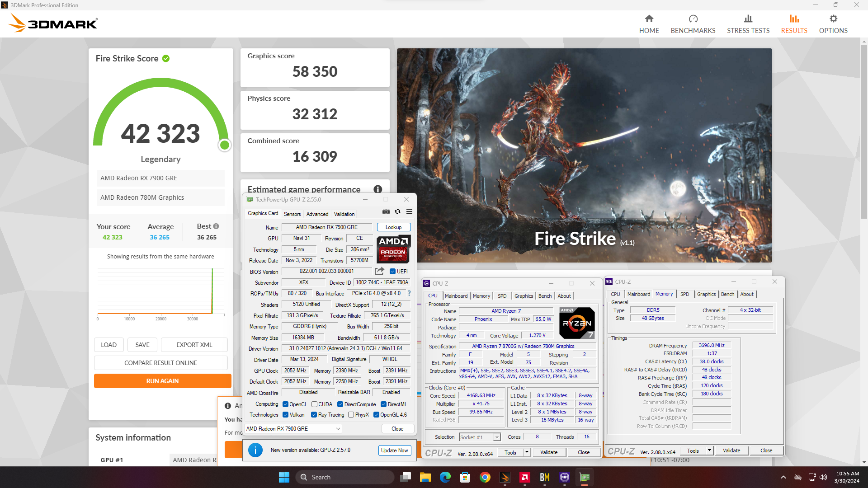868x488 pixels.
Task: Open the Mainboard tab in left CPU-Z window
Action: (456, 296)
